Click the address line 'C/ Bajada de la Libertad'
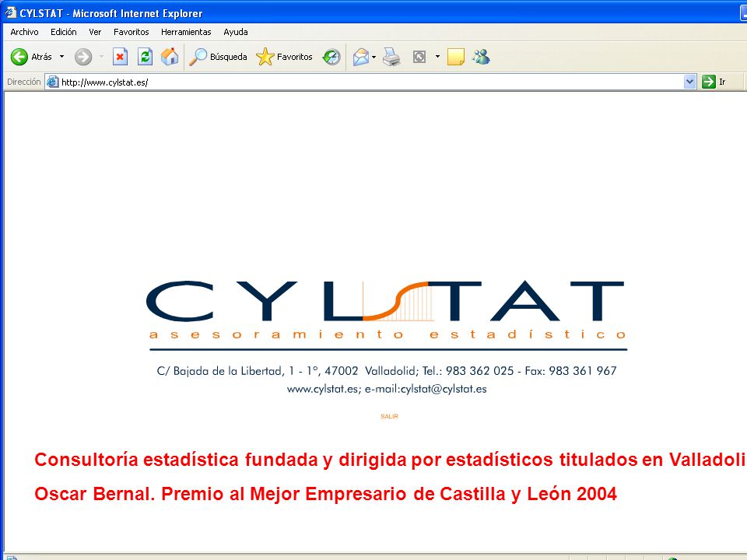The width and height of the screenshot is (747, 560). tap(387, 371)
